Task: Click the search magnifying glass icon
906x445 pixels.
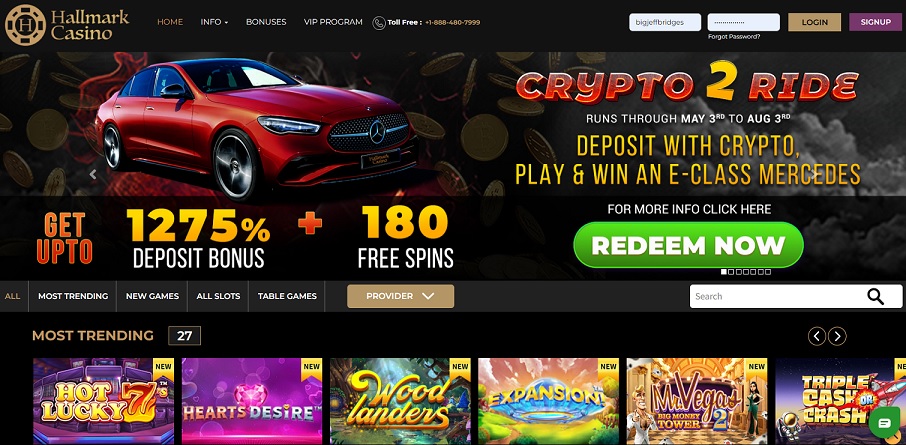Action: click(875, 296)
